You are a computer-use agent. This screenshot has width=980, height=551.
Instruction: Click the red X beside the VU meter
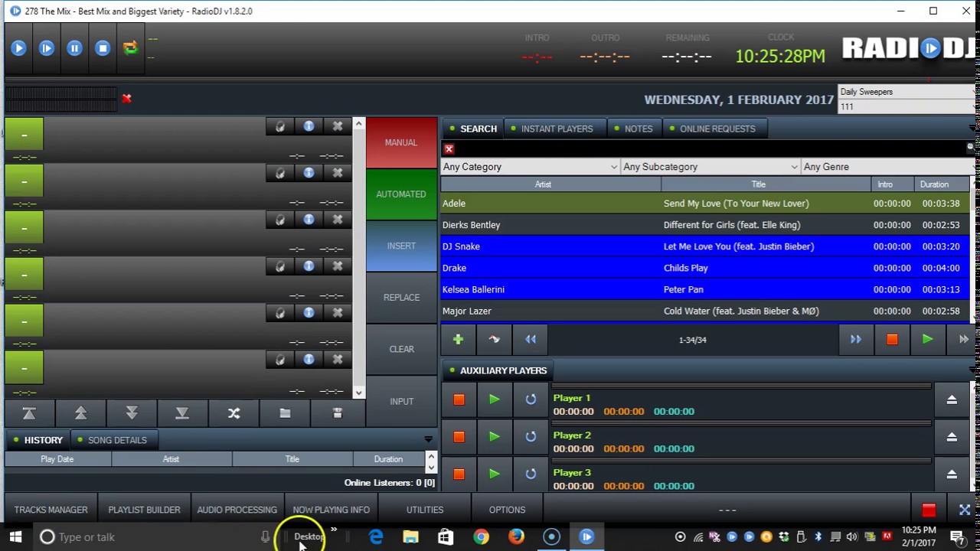[126, 98]
